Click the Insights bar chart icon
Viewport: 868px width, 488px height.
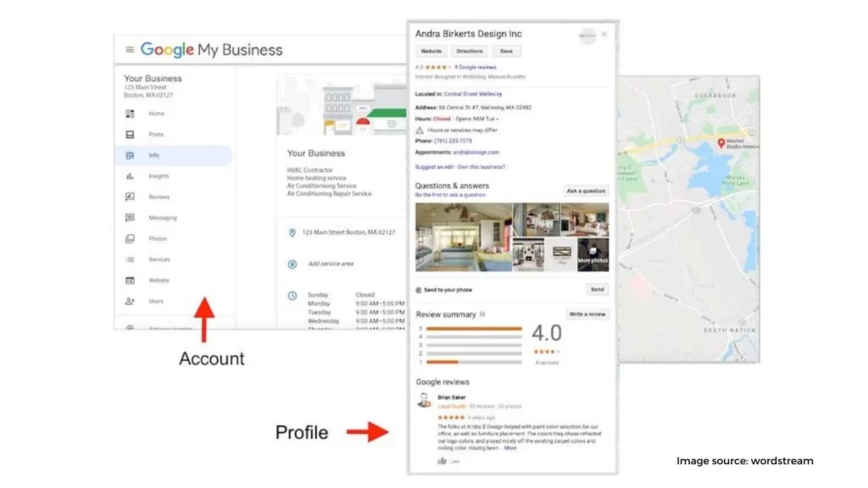130,176
